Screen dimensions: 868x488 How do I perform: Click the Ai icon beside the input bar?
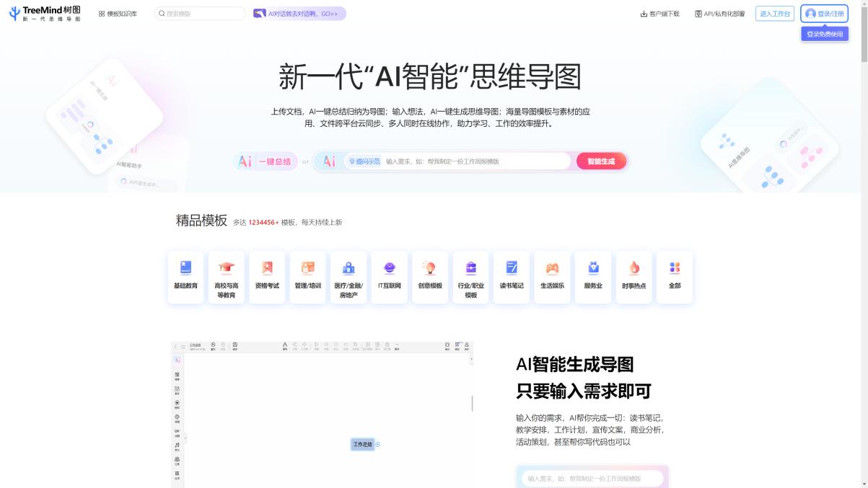pyautogui.click(x=328, y=161)
